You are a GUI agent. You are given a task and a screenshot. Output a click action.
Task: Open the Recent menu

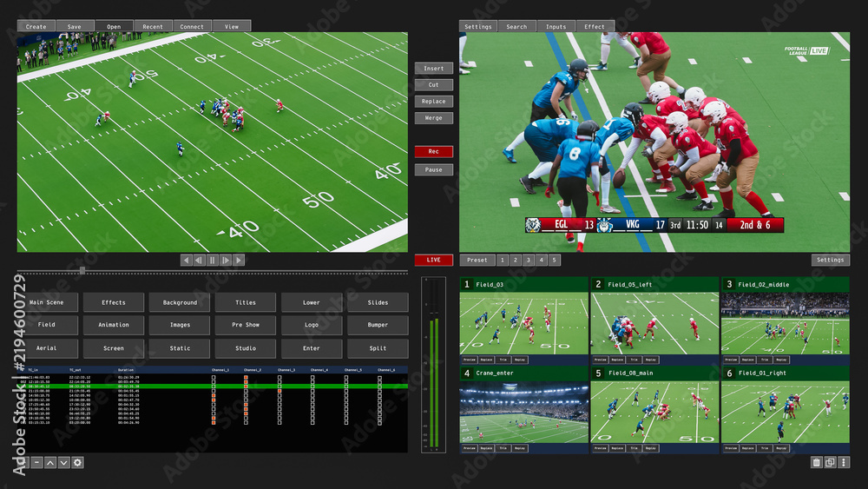click(x=153, y=26)
